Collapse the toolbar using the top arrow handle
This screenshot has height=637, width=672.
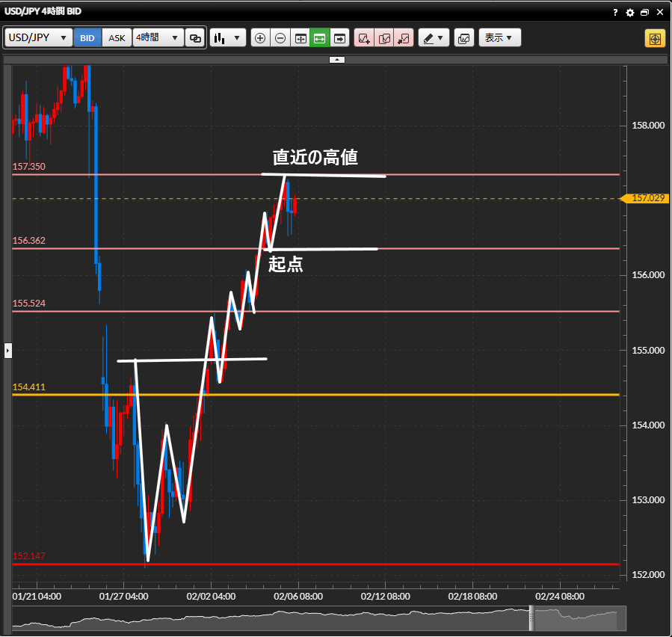pos(336,59)
